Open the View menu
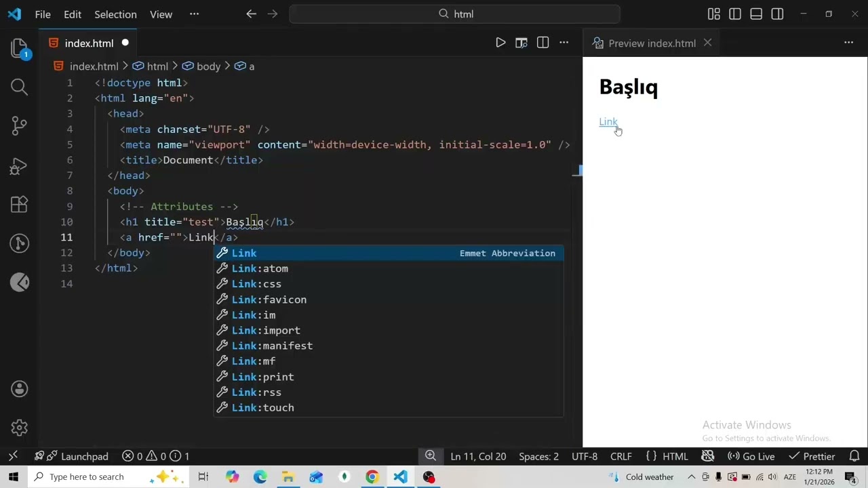This screenshot has height=488, width=868. [x=161, y=14]
